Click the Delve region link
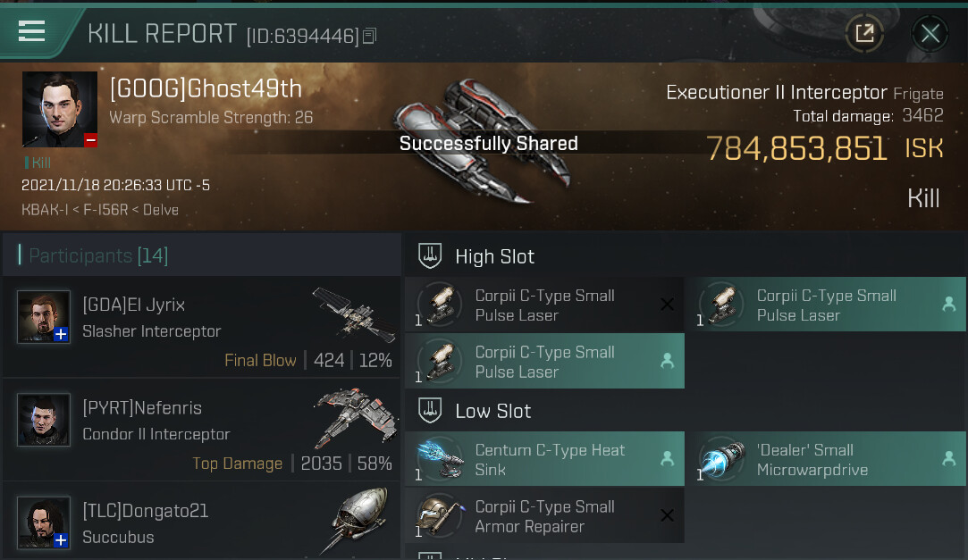The width and height of the screenshot is (968, 560). 161,210
